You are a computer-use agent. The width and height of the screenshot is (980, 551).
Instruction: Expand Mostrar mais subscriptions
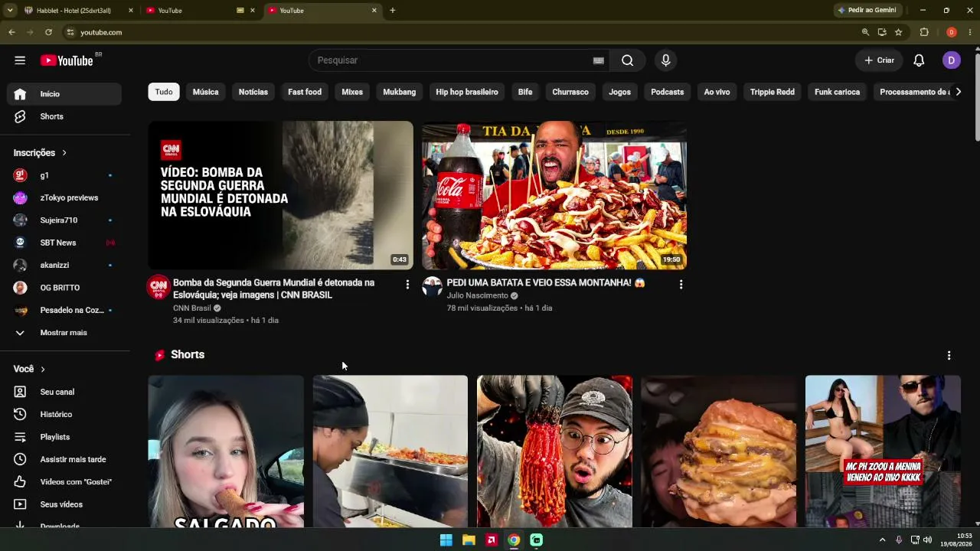coord(64,333)
